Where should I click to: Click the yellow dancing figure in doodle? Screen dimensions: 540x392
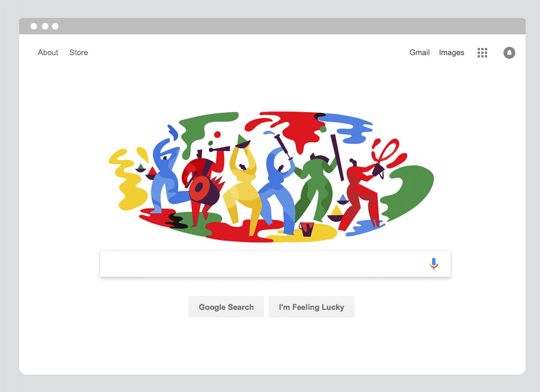tap(243, 186)
